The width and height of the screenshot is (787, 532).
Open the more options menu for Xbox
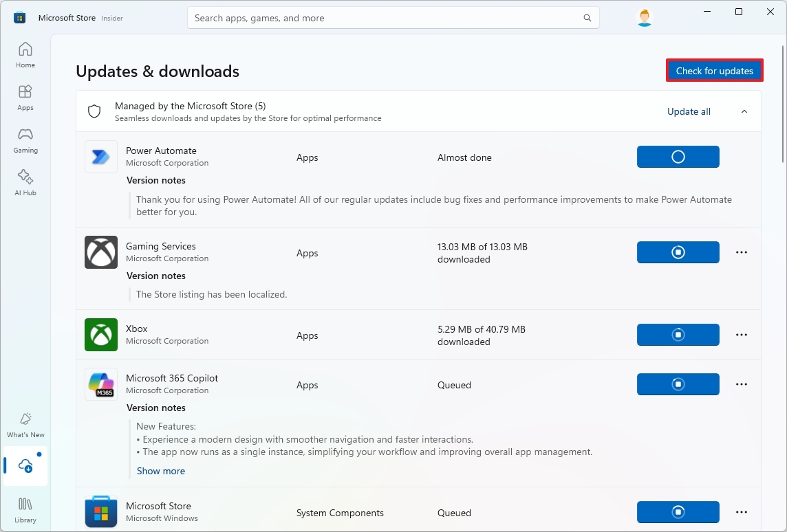click(741, 335)
